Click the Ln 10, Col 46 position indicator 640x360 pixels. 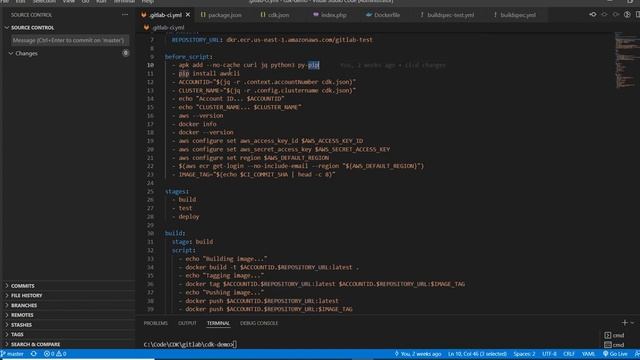[477, 354]
